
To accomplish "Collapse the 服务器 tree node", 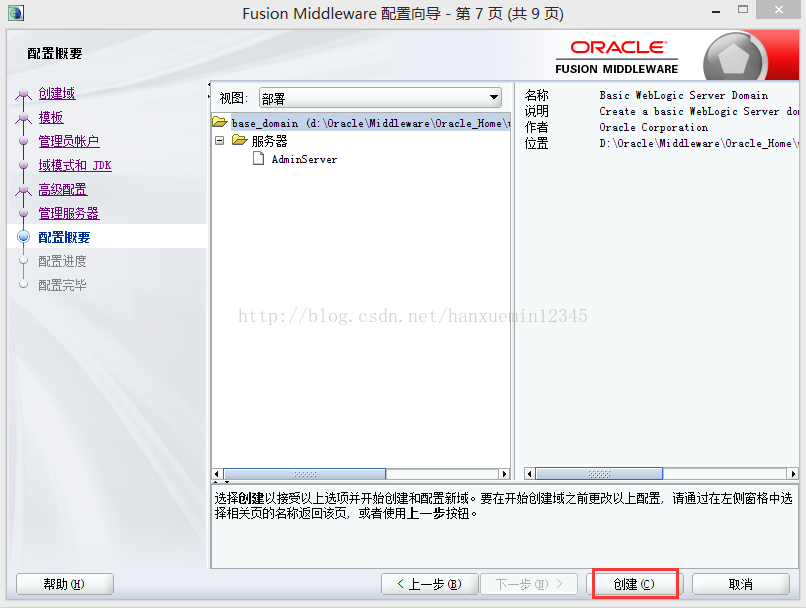I will [x=219, y=140].
